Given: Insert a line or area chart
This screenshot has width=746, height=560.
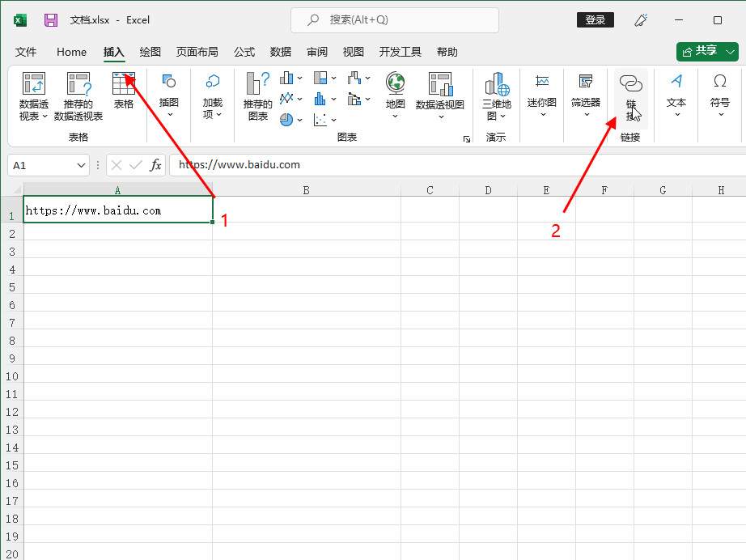Looking at the screenshot, I should (286, 99).
